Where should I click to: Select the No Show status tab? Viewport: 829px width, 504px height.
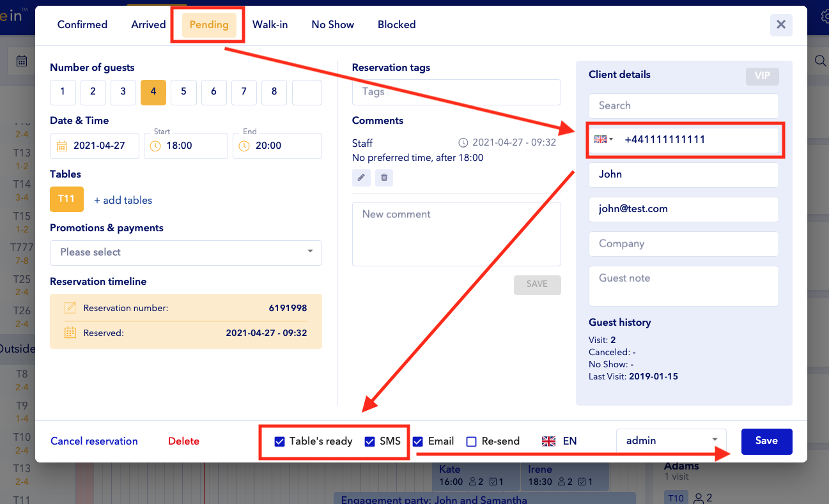332,25
